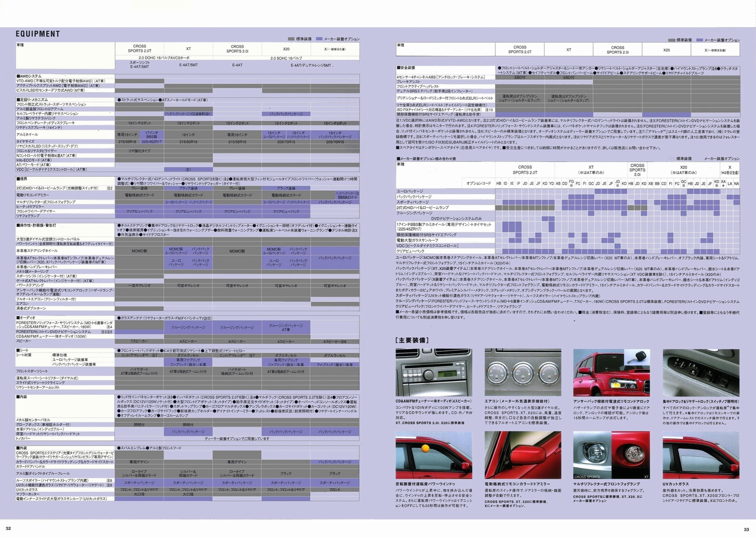This screenshot has width=756, height=537.
Task: Select the 内装 section heading
Action: 22,396
